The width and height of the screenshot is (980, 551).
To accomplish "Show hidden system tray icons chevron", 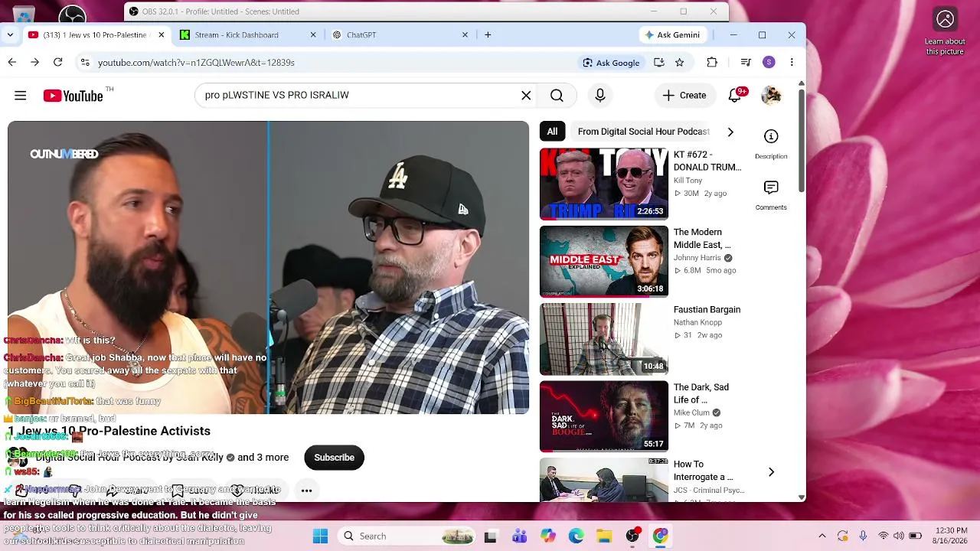I will tap(822, 536).
